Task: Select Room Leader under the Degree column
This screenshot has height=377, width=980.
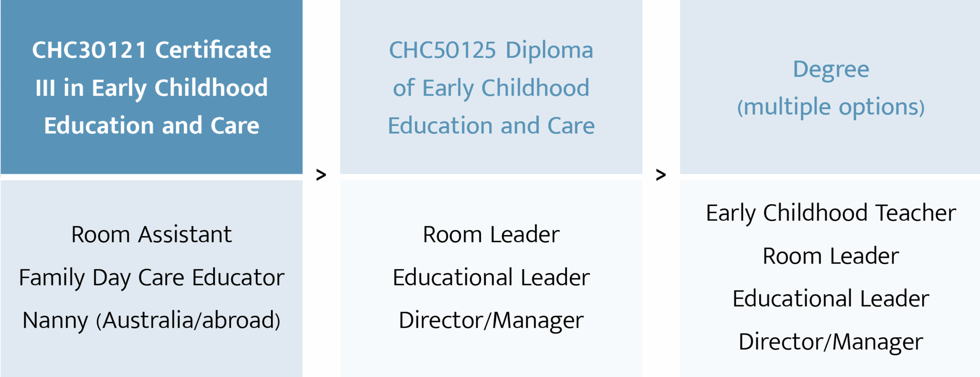Action: click(831, 256)
